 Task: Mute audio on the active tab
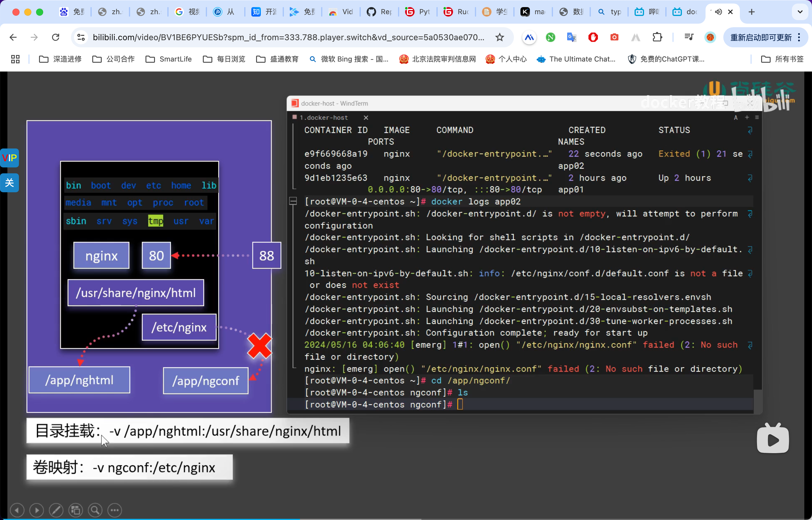tap(718, 12)
